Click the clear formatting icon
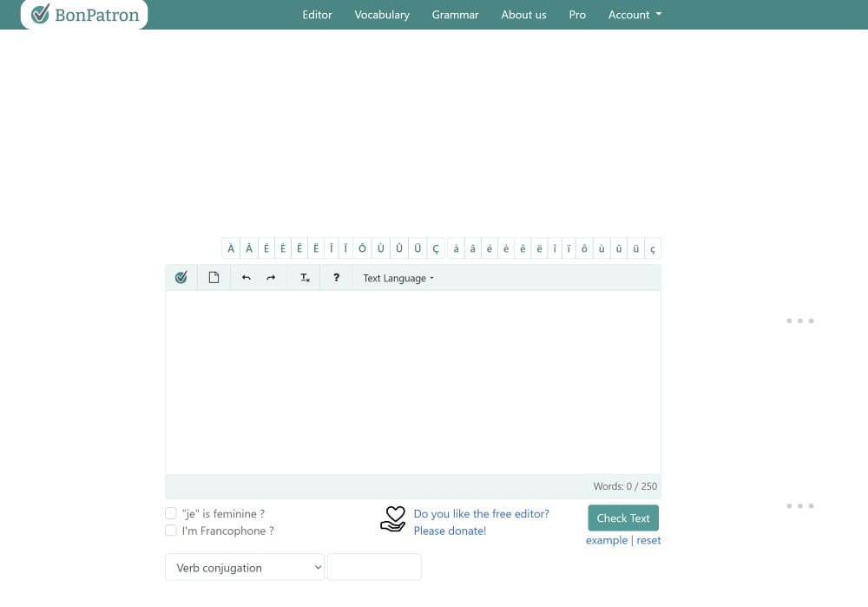The height and width of the screenshot is (607, 868). pos(305,278)
